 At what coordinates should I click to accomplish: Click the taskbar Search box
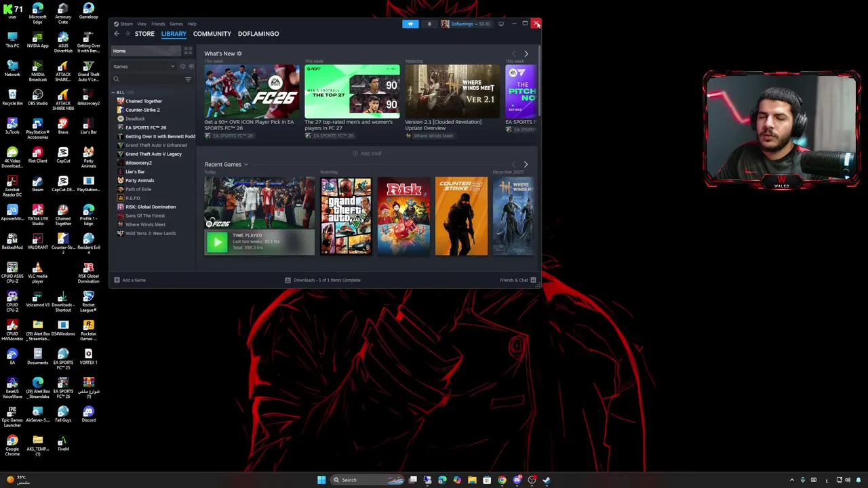(x=366, y=480)
